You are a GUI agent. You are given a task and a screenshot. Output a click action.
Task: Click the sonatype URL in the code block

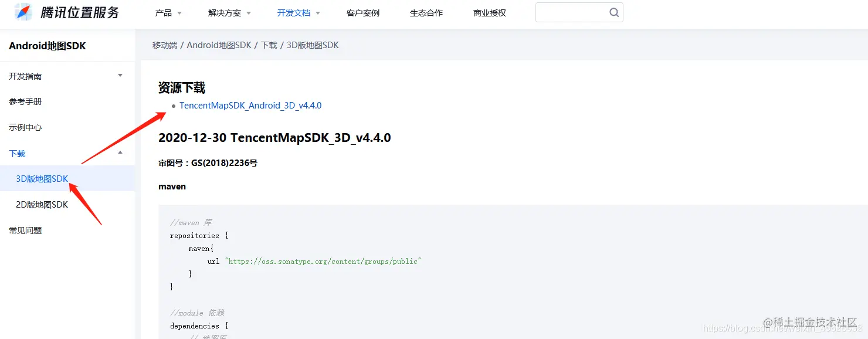click(x=323, y=261)
